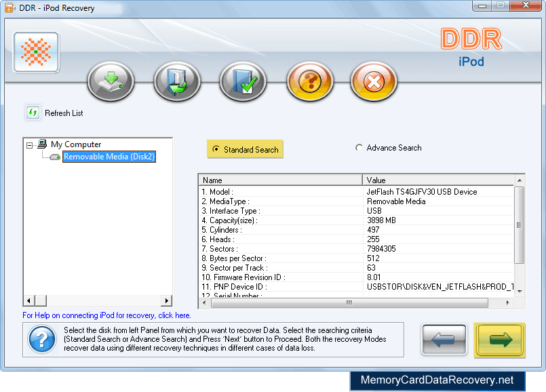
Task: Collapse the My Computer tree node
Action: pos(30,145)
